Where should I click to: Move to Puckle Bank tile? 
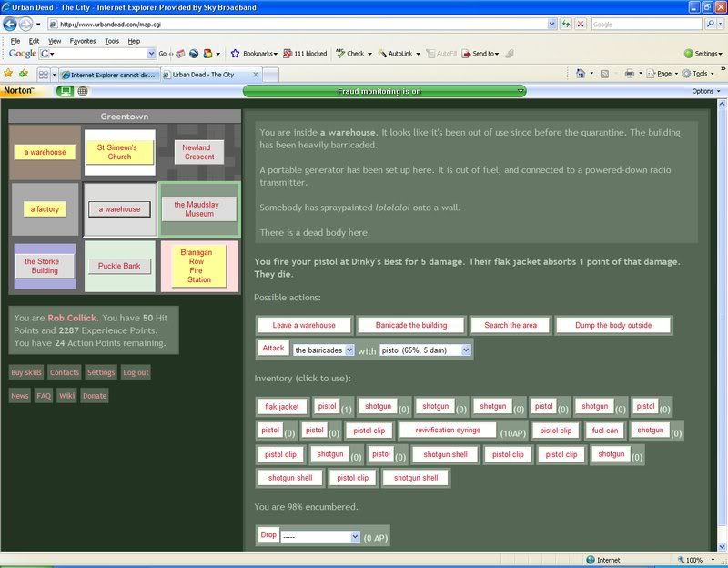coord(119,266)
